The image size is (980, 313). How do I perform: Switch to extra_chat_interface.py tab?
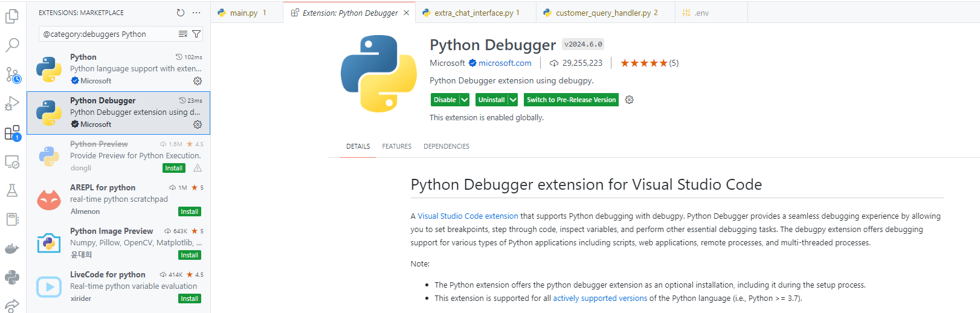(x=476, y=12)
